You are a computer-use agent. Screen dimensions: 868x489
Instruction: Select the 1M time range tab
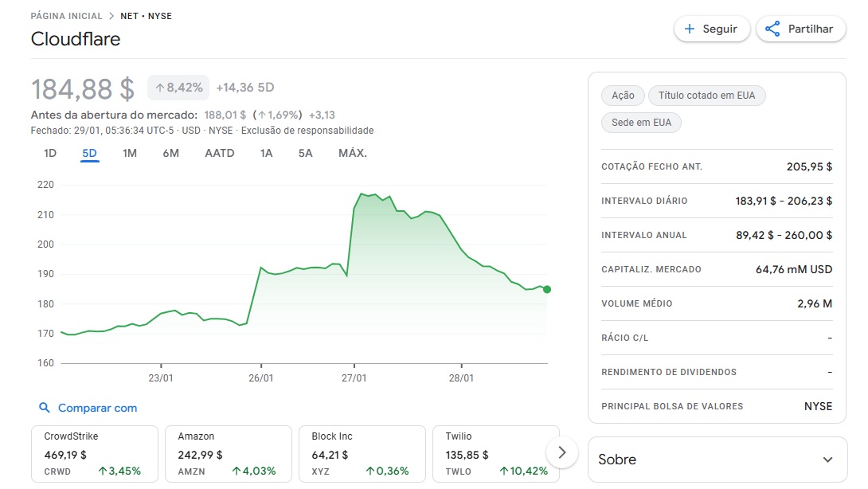pyautogui.click(x=130, y=153)
